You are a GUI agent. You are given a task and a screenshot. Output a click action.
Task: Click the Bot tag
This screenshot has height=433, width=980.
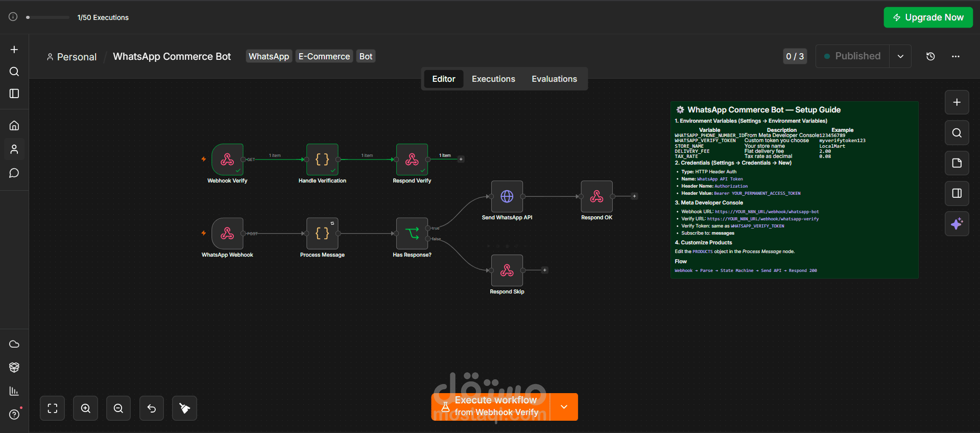[366, 56]
